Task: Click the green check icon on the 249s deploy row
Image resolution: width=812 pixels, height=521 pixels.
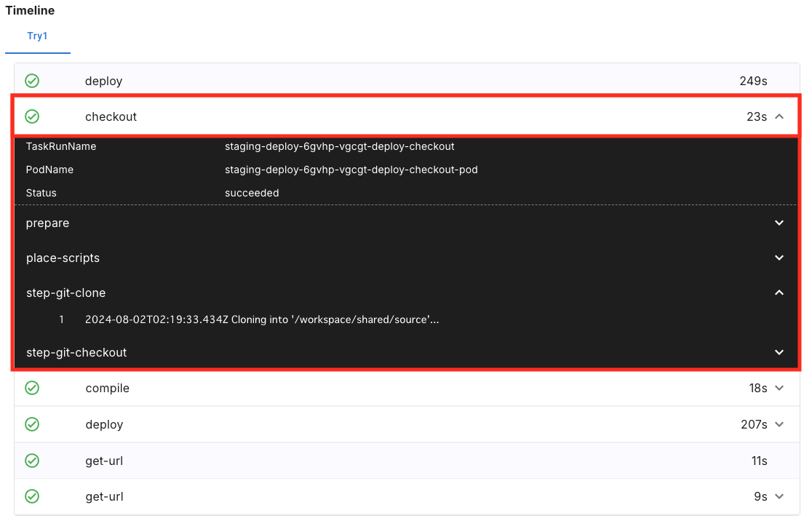Action: click(32, 81)
